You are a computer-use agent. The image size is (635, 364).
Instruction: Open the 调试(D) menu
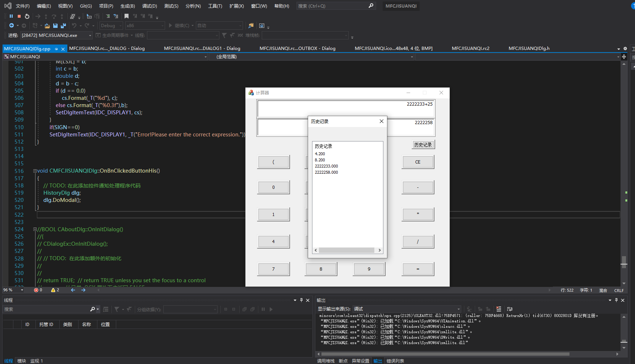pos(150,6)
